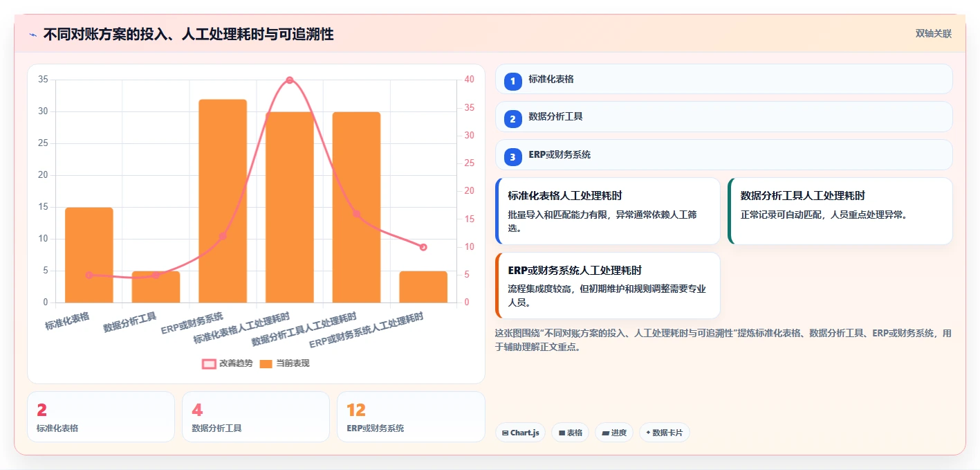Select the ERP或财务系统 list row

pos(724,154)
